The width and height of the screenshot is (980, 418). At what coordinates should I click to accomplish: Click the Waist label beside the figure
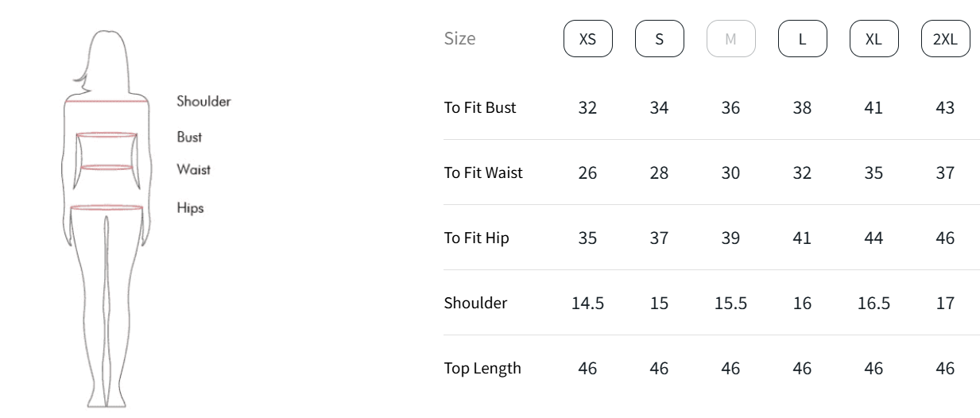[x=193, y=169]
